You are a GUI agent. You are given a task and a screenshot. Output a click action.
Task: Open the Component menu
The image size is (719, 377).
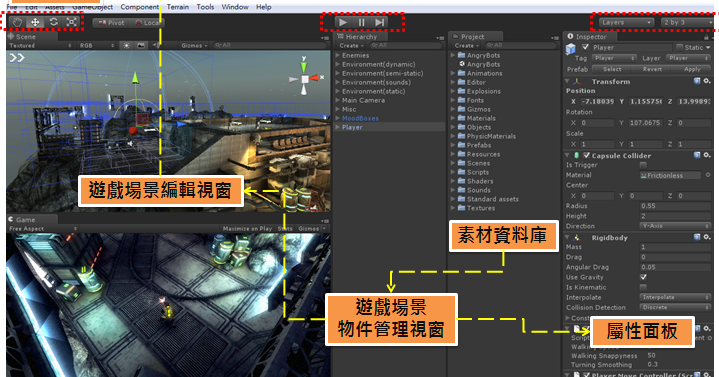coord(139,7)
